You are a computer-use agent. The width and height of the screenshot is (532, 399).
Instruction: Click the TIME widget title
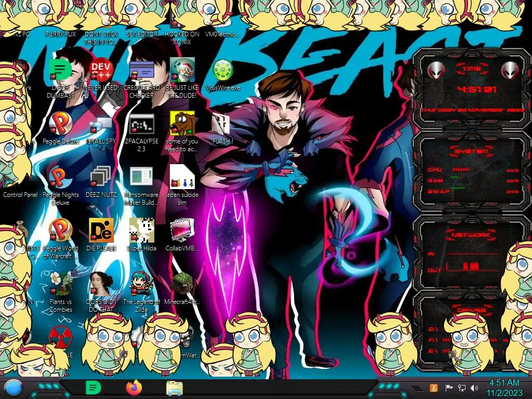click(x=472, y=69)
